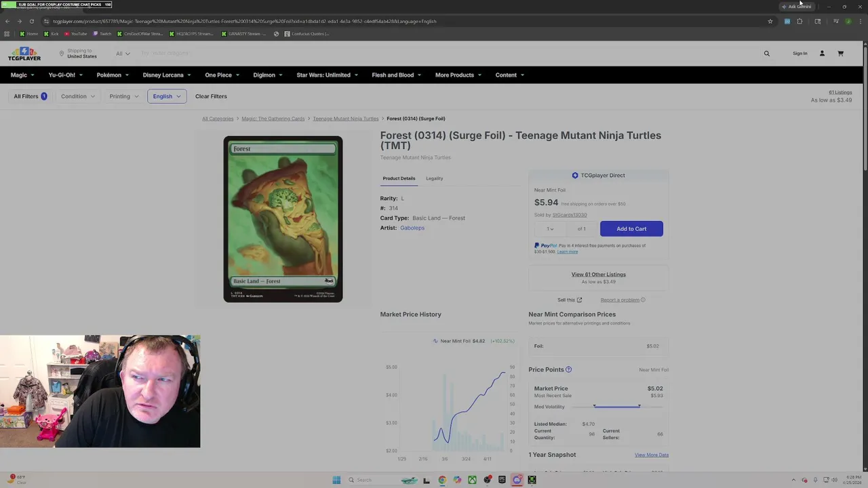Open the user account profile icon
The height and width of the screenshot is (488, 868).
coord(822,54)
